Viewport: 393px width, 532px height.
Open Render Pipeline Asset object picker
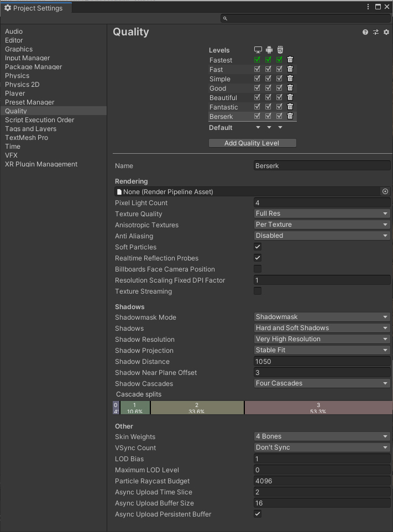[385, 192]
